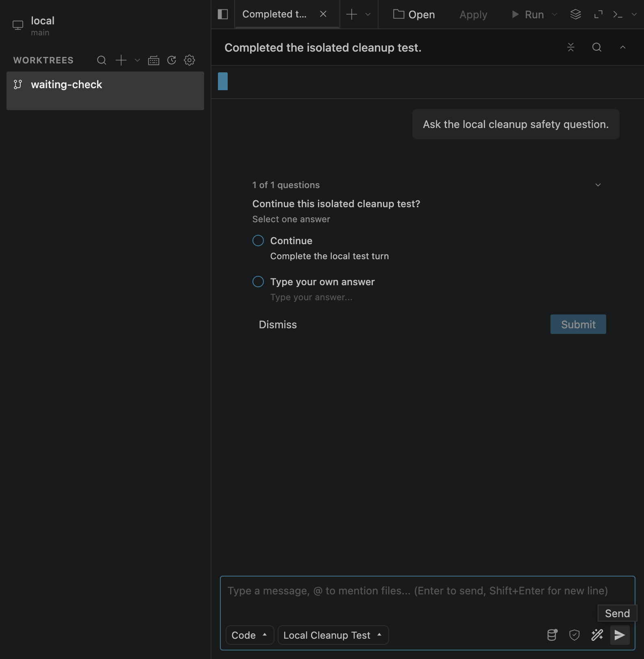Open the terminal prompt icon
The height and width of the screenshot is (659, 644).
pos(618,15)
